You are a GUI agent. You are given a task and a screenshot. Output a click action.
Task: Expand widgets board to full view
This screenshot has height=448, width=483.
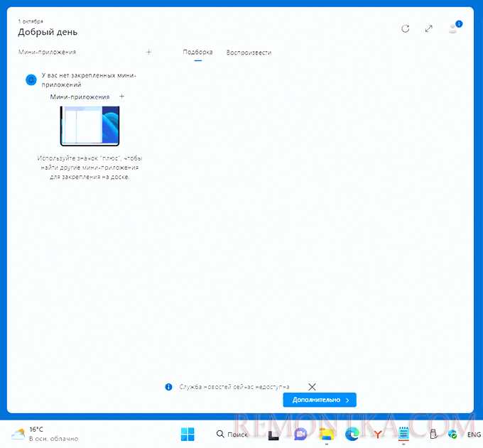[x=429, y=28]
